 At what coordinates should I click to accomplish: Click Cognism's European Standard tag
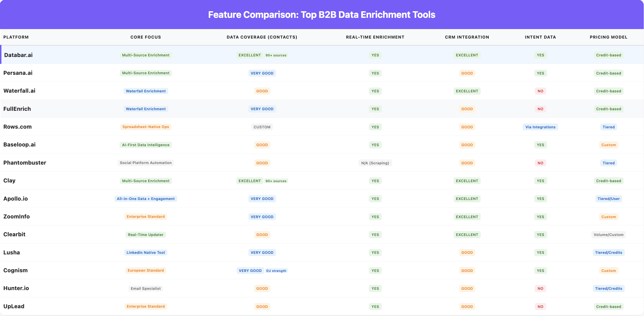(146, 270)
